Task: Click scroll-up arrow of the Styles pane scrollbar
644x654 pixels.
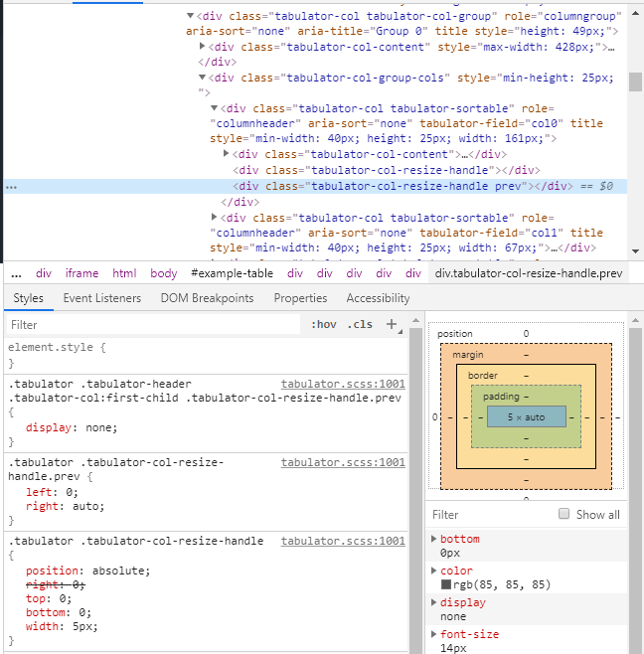Action: 415,320
